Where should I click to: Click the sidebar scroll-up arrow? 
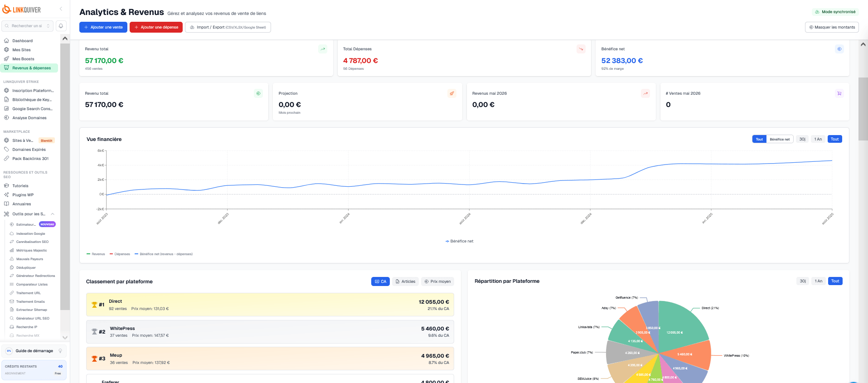65,39
